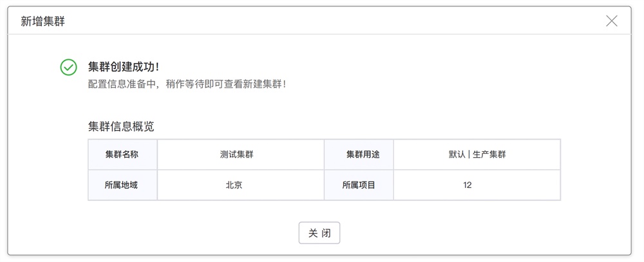Click the empty dialog title bar area
Screen dimensions: 644x262
(328, 21)
